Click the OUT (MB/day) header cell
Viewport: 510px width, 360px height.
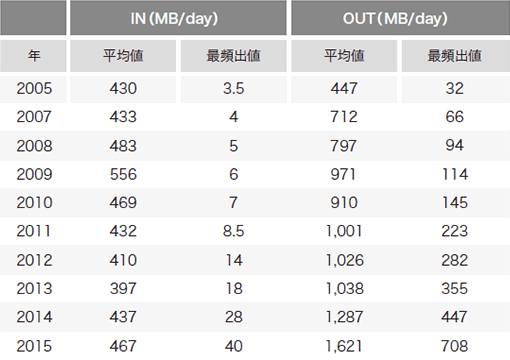[x=400, y=18]
